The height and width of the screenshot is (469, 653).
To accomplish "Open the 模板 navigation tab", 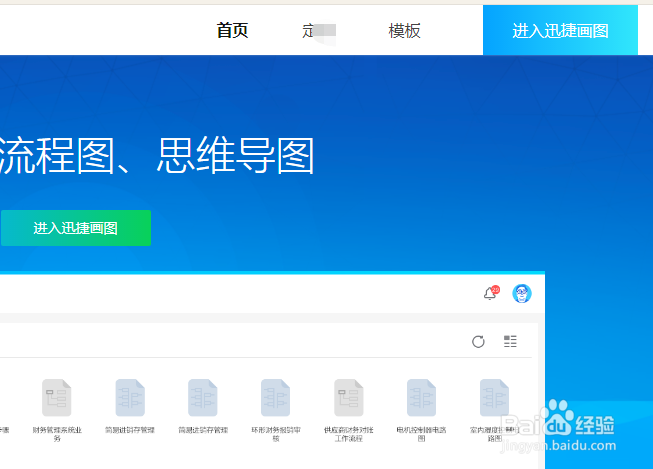I will (x=404, y=30).
